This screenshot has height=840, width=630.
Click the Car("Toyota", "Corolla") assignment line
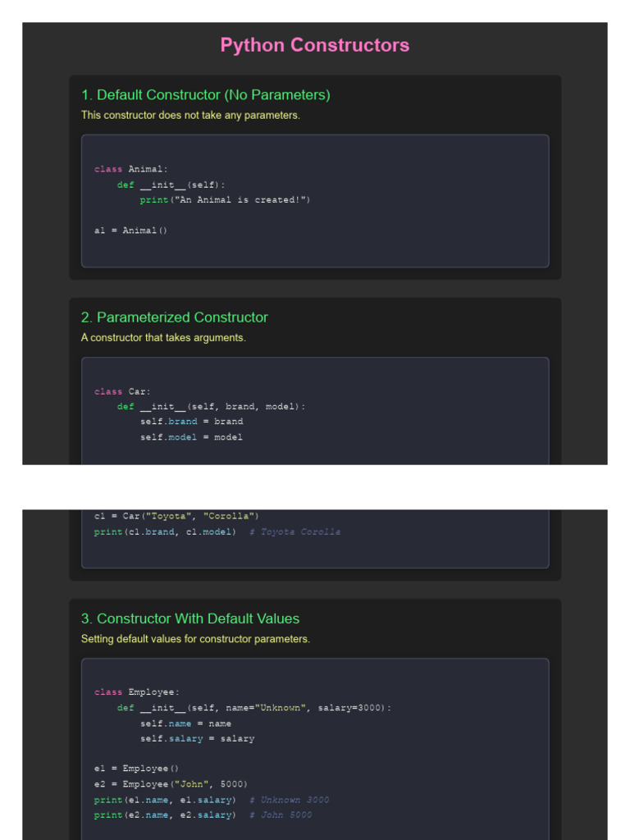[176, 516]
